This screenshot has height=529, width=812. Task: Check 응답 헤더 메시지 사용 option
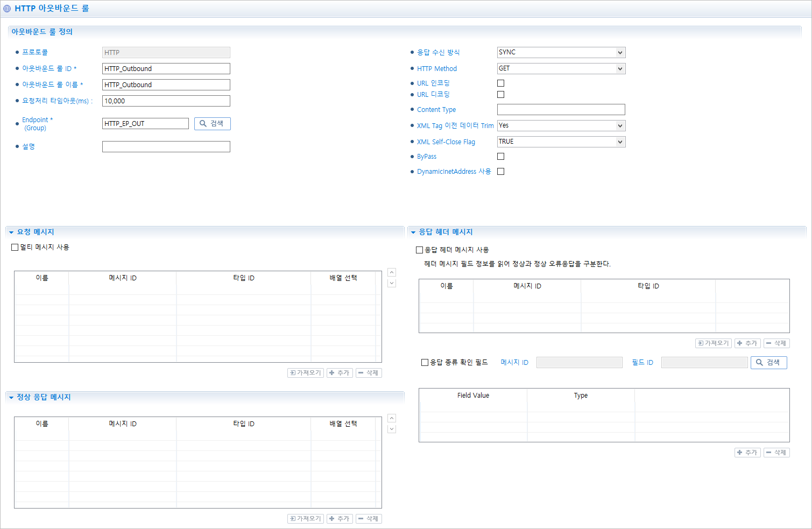419,250
